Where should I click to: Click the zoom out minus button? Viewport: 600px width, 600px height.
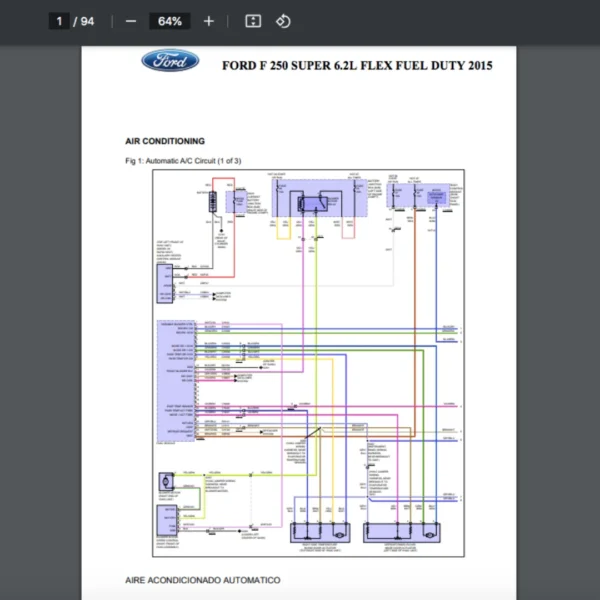[x=131, y=21]
